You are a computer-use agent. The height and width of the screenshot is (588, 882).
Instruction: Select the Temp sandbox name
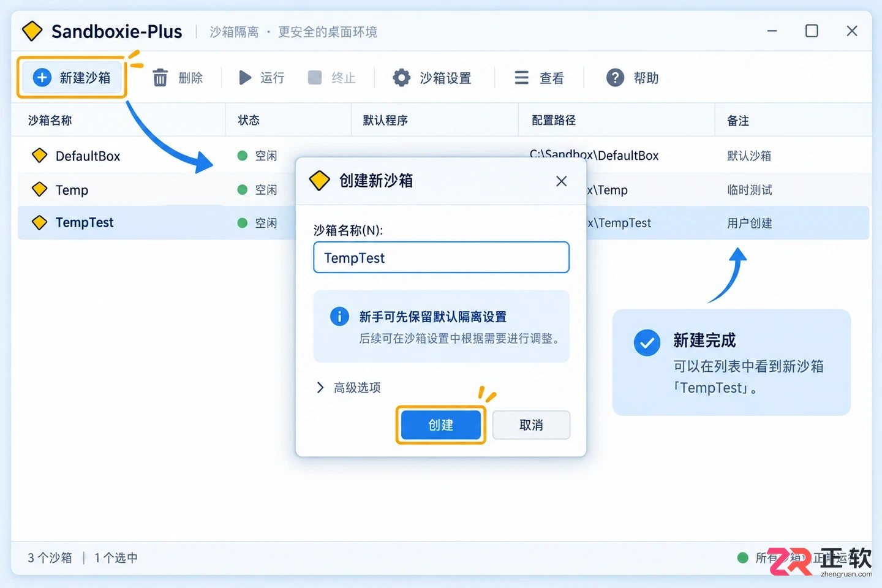72,190
